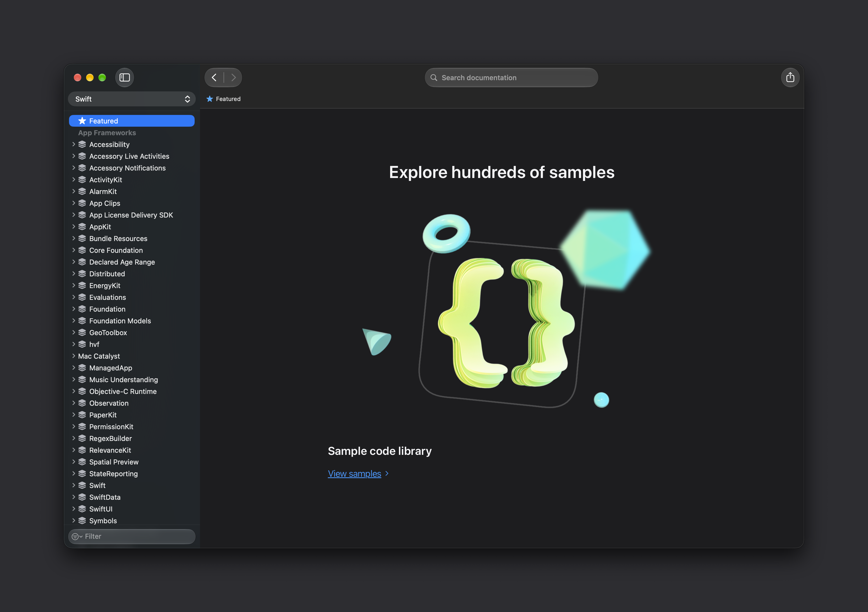Image resolution: width=868 pixels, height=612 pixels.
Task: Click the magnifying glass search icon
Action: (x=434, y=78)
